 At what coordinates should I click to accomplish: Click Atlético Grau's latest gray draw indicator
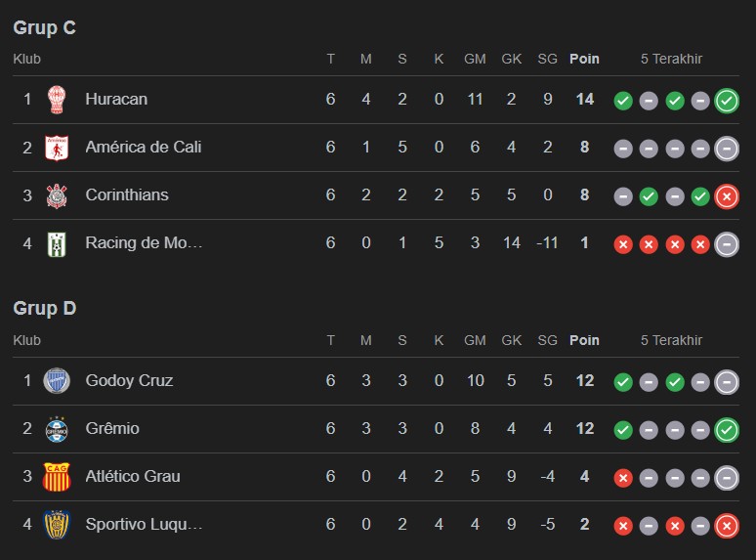click(726, 478)
